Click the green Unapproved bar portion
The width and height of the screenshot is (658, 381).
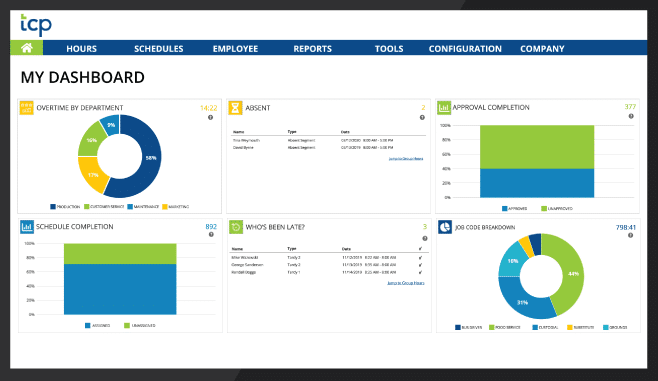[537, 147]
